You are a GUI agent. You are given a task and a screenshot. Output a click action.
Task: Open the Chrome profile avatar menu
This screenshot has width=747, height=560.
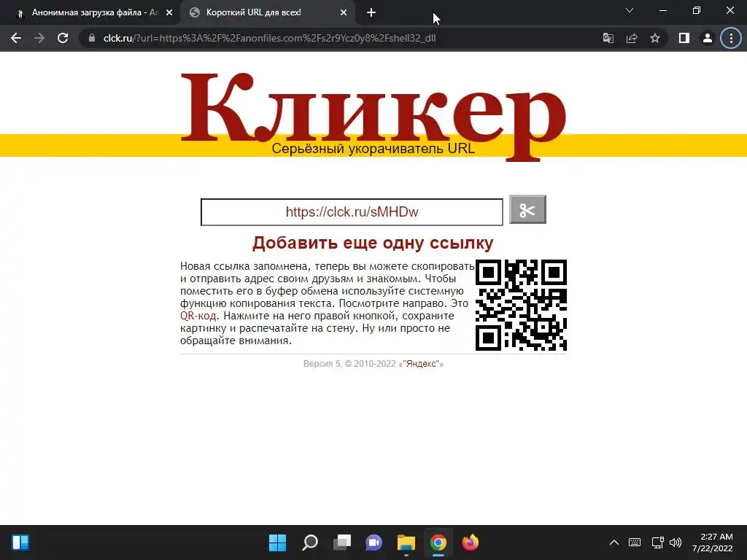click(x=708, y=38)
